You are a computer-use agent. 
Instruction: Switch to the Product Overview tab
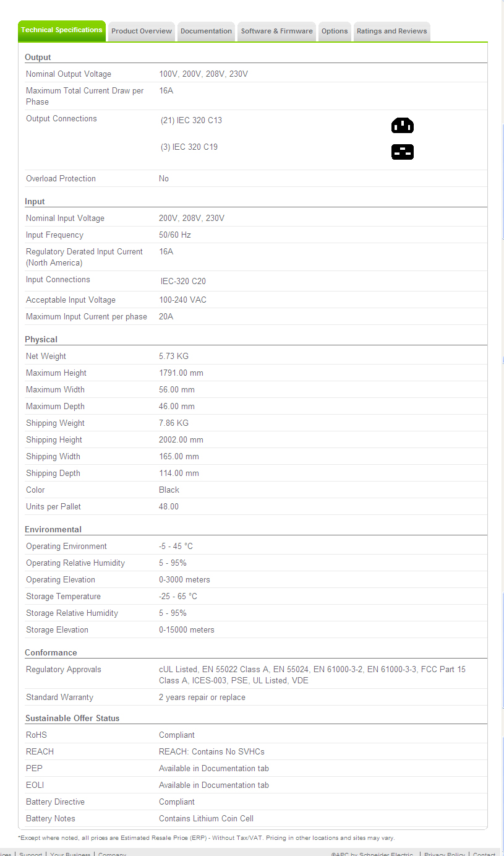(x=142, y=32)
